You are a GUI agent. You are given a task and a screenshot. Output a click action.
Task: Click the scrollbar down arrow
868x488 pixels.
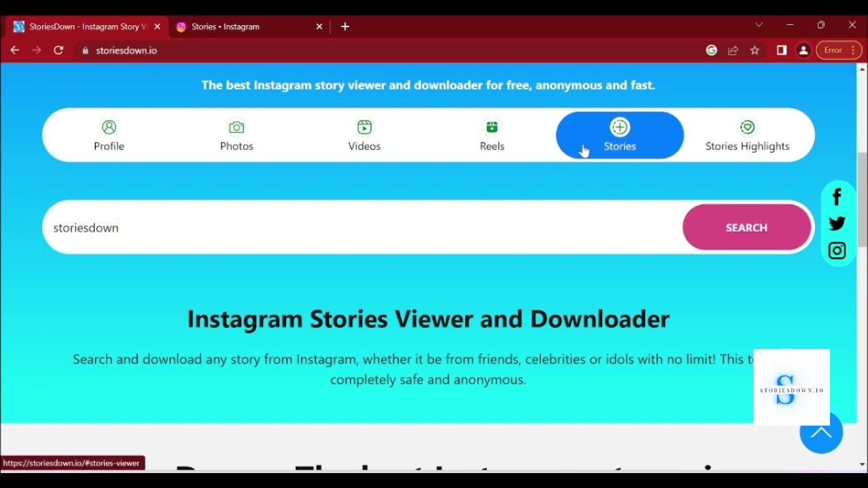click(863, 465)
